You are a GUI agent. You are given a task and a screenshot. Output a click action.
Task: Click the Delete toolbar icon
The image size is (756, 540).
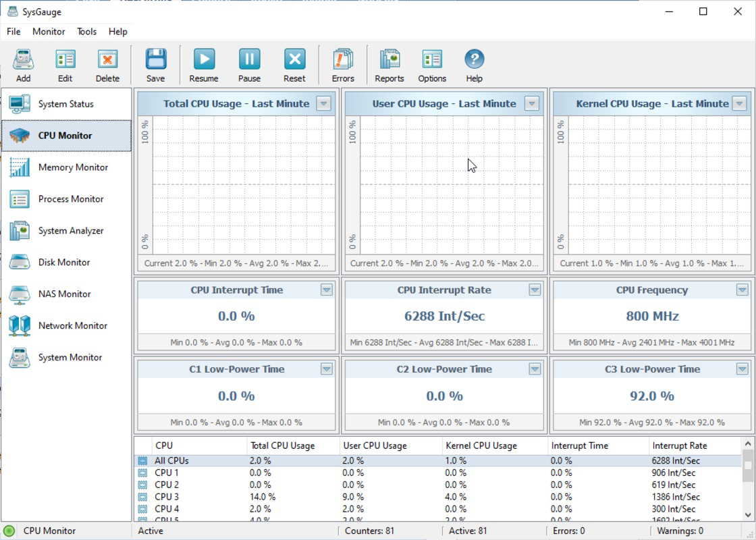(x=107, y=60)
